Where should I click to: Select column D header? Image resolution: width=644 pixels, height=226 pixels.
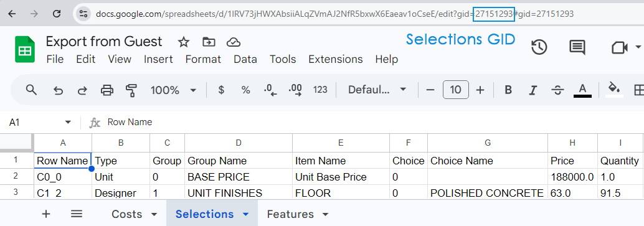(x=239, y=143)
